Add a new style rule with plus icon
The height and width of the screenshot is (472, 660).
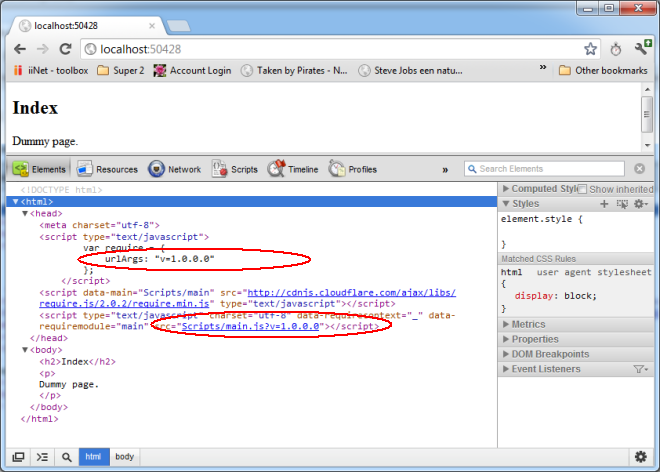click(604, 204)
